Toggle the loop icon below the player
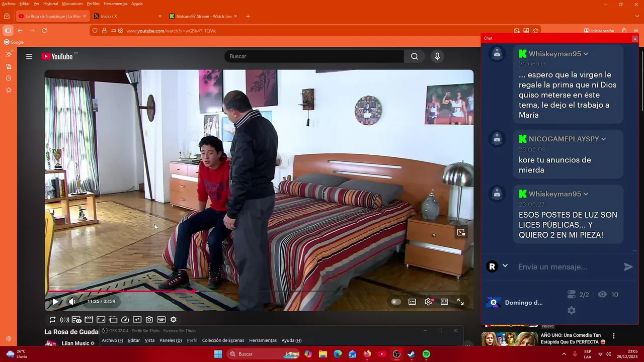 click(x=52, y=320)
